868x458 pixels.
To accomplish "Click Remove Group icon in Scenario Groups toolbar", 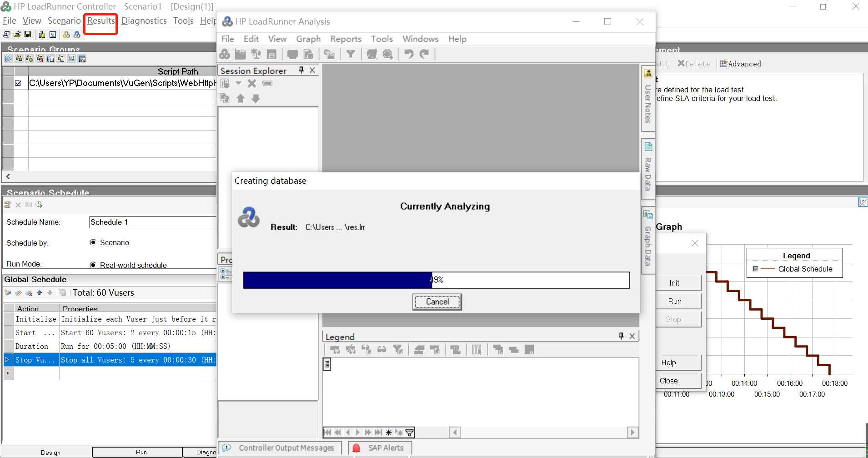I will [x=40, y=59].
